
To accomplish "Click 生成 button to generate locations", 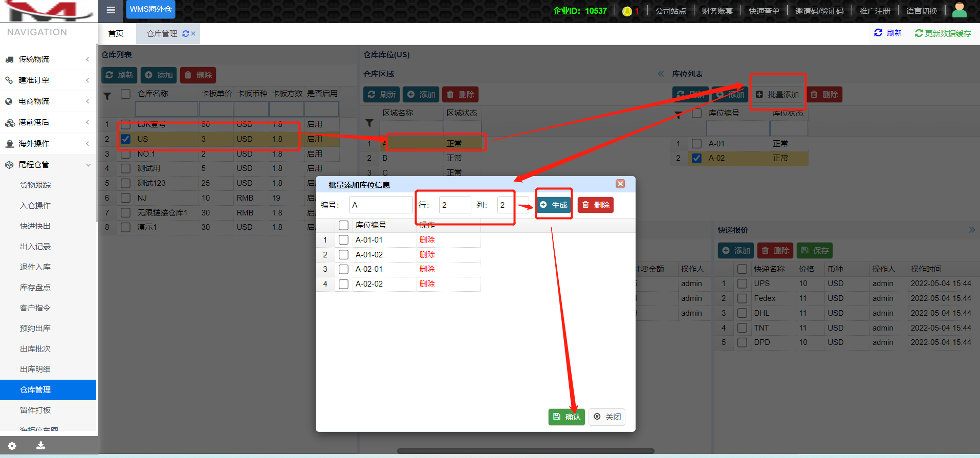I will [554, 205].
